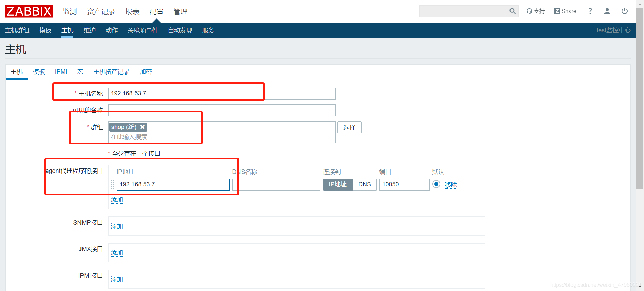Open the 监测 main menu
This screenshot has height=291, width=644.
(x=70, y=11)
